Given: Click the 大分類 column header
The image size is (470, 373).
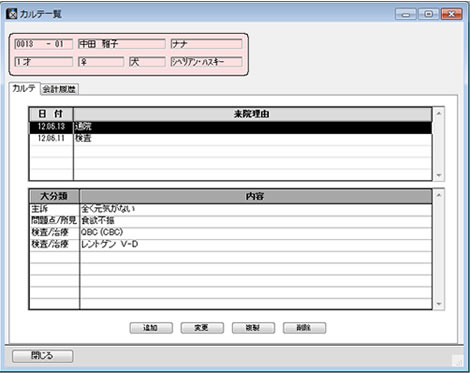Looking at the screenshot, I should (x=54, y=196).
